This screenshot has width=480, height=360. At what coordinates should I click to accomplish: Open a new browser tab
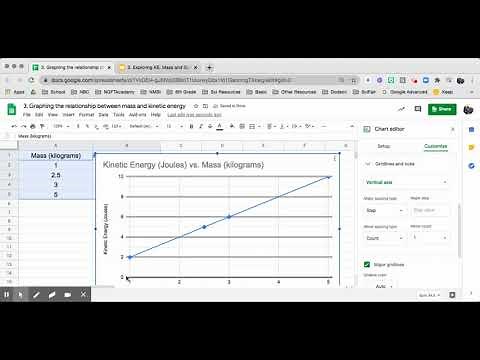pyautogui.click(x=209, y=68)
